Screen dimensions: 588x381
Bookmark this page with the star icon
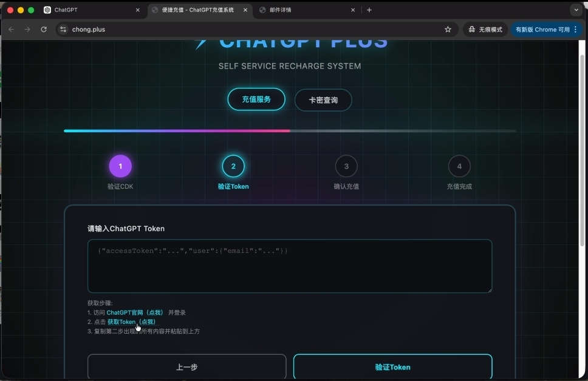pos(448,29)
